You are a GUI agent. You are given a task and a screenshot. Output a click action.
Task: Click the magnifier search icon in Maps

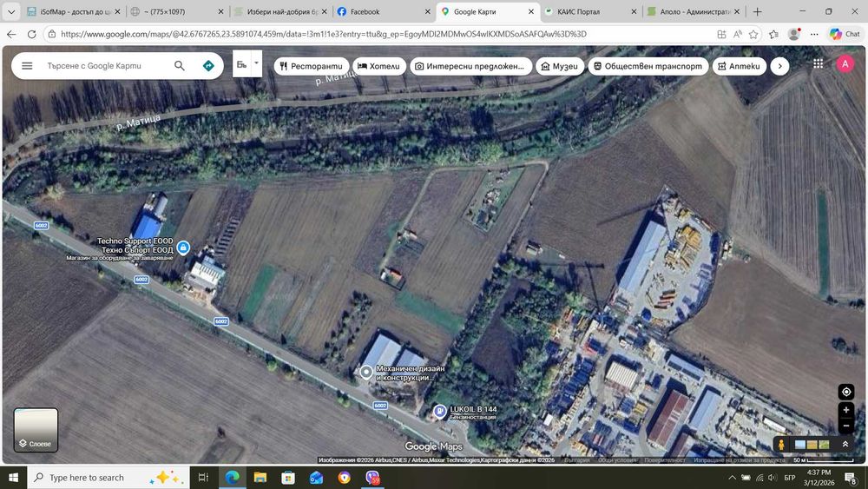click(x=180, y=65)
